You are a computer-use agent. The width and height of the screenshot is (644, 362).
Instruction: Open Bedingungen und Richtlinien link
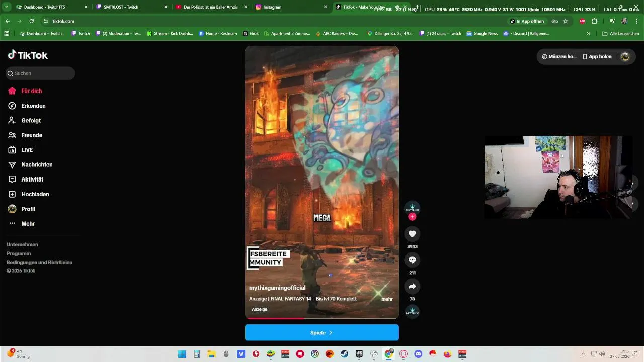(39, 263)
